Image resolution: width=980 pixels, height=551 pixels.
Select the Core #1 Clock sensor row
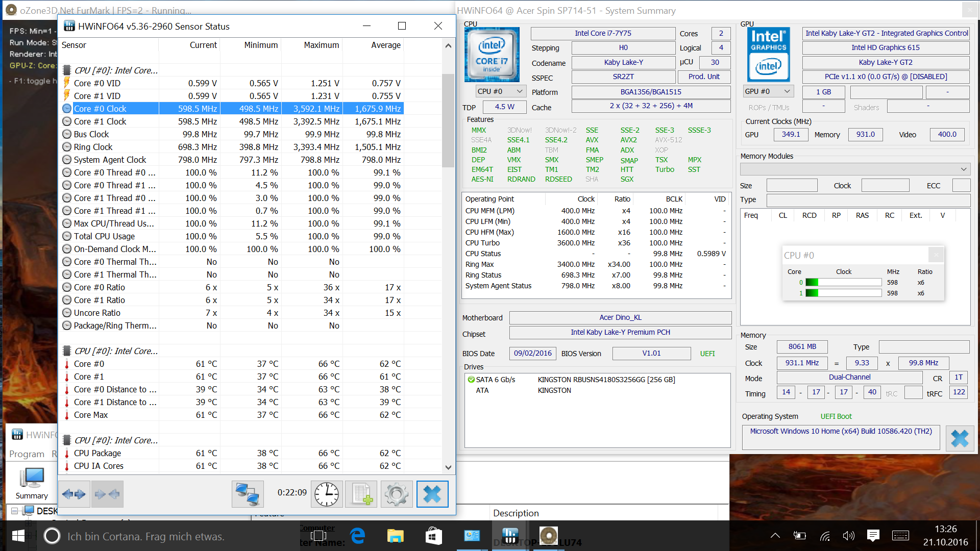coord(100,121)
